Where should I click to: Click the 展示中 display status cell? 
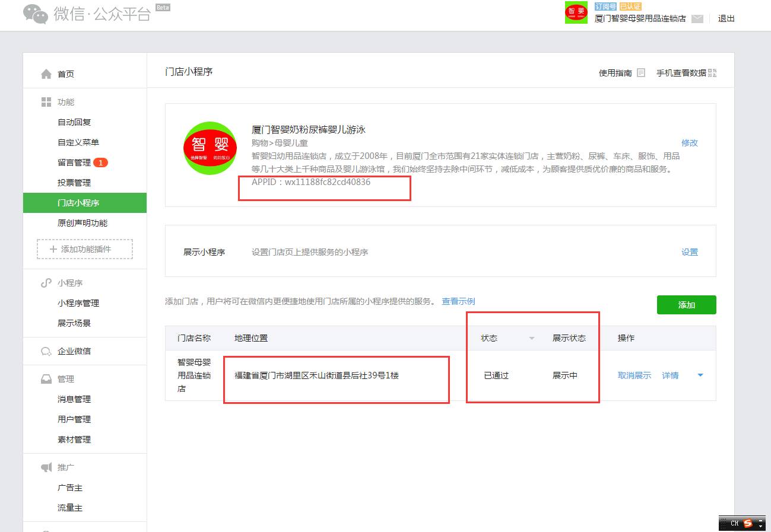click(x=565, y=375)
